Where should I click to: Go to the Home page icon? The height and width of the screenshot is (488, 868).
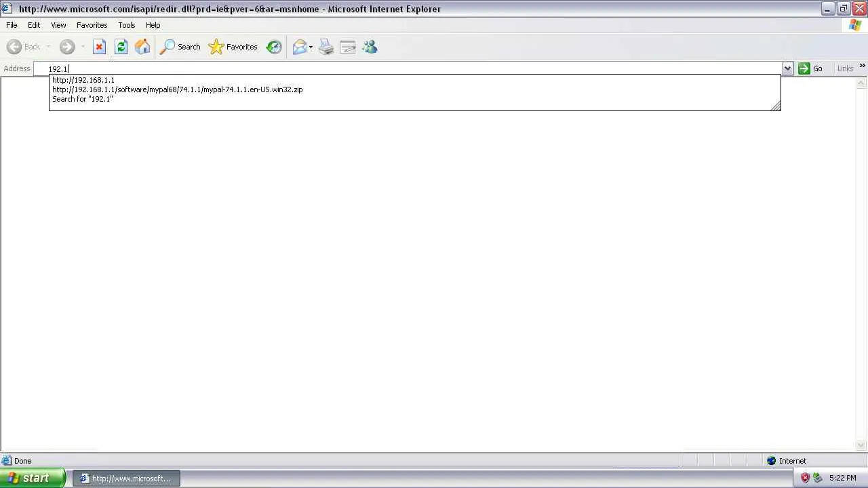point(142,47)
